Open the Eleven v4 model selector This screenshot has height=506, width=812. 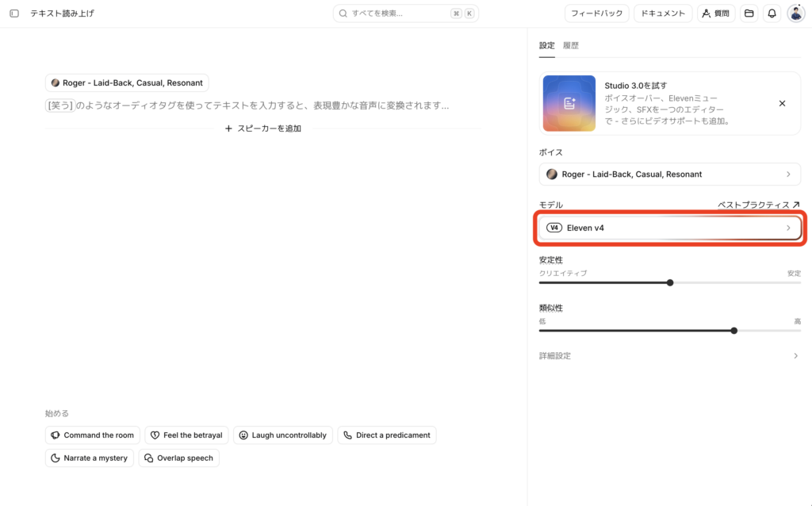click(x=669, y=228)
